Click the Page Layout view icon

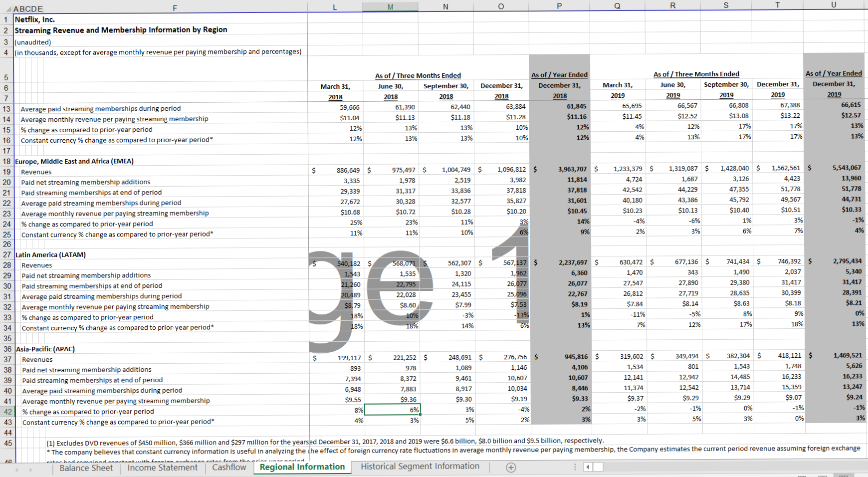823,475
